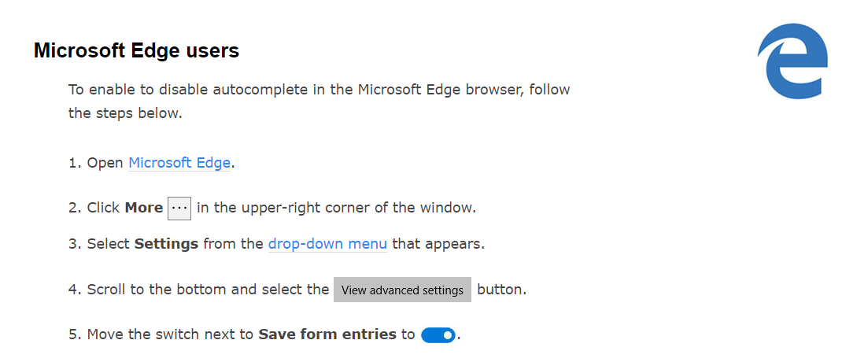Screen dimensions: 868x362
Task: Click the word Open in step 1
Action: 105,163
